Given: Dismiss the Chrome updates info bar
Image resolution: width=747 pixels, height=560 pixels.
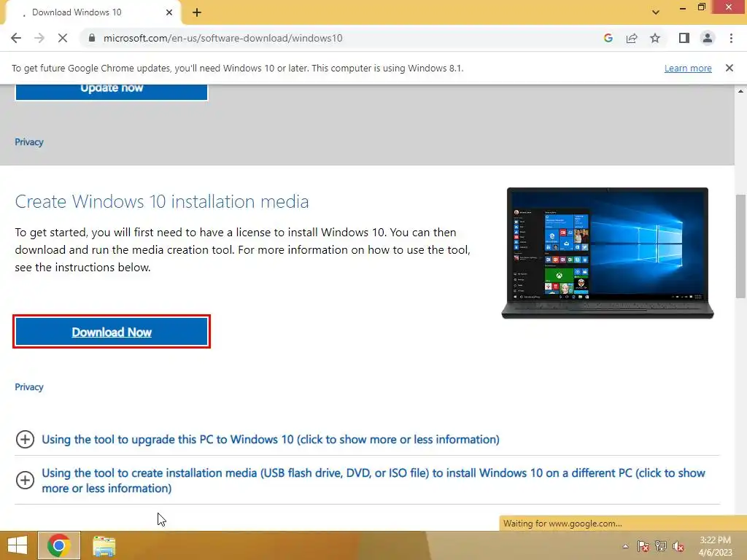Looking at the screenshot, I should (x=729, y=68).
